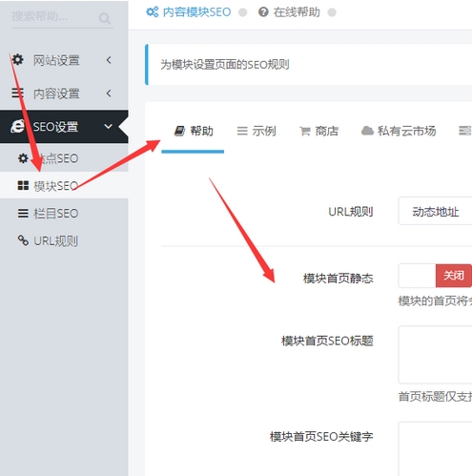
Task: Click the search magnifier icon in sidebar
Action: coord(105,18)
